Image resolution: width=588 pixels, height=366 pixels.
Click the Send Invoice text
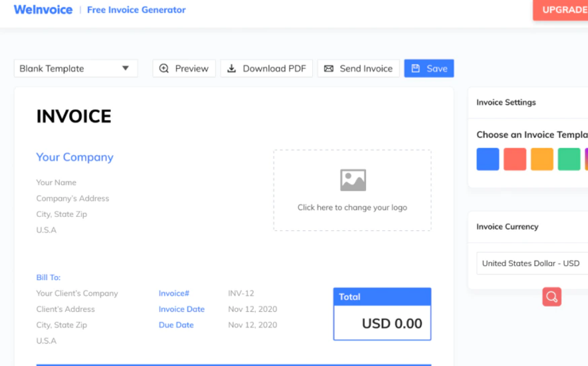(x=366, y=68)
